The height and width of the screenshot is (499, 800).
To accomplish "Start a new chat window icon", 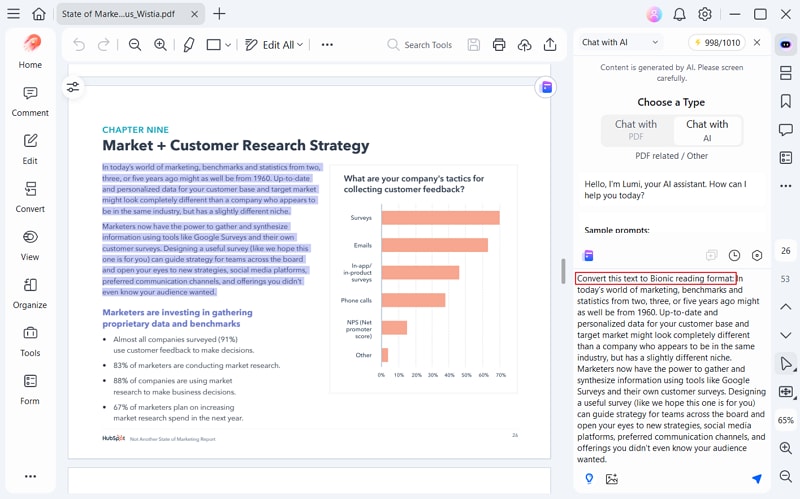I will [x=711, y=255].
